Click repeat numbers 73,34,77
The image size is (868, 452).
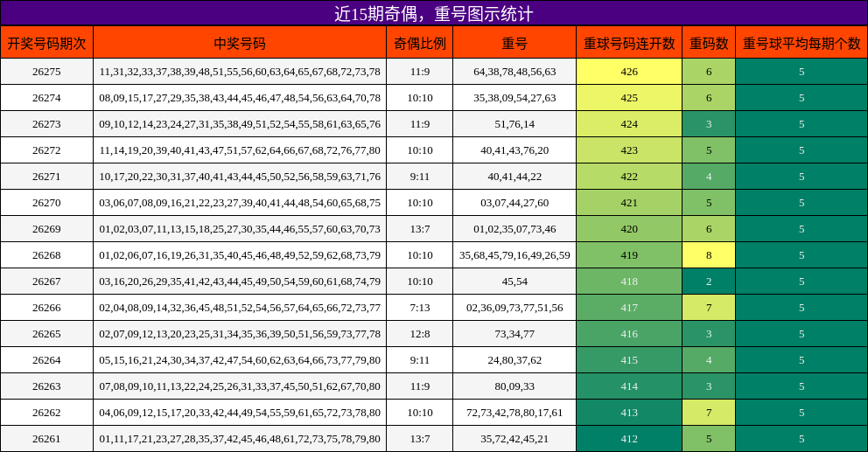coord(514,334)
